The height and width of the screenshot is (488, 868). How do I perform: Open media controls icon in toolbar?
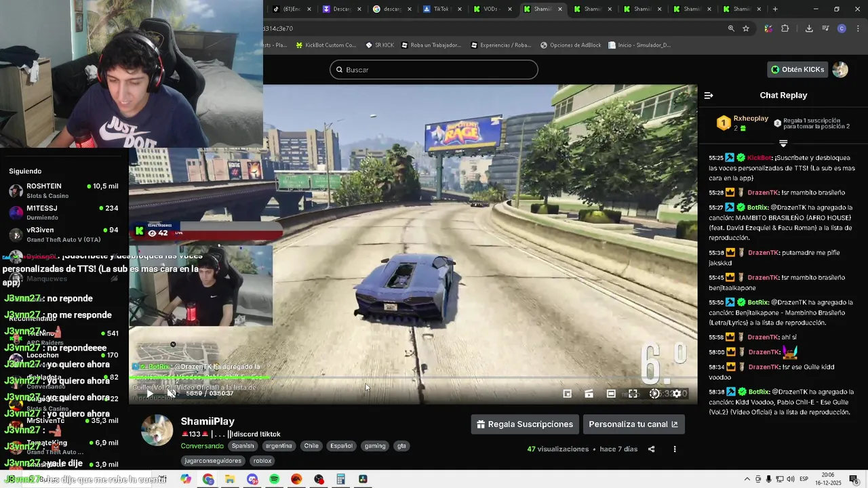(x=825, y=28)
